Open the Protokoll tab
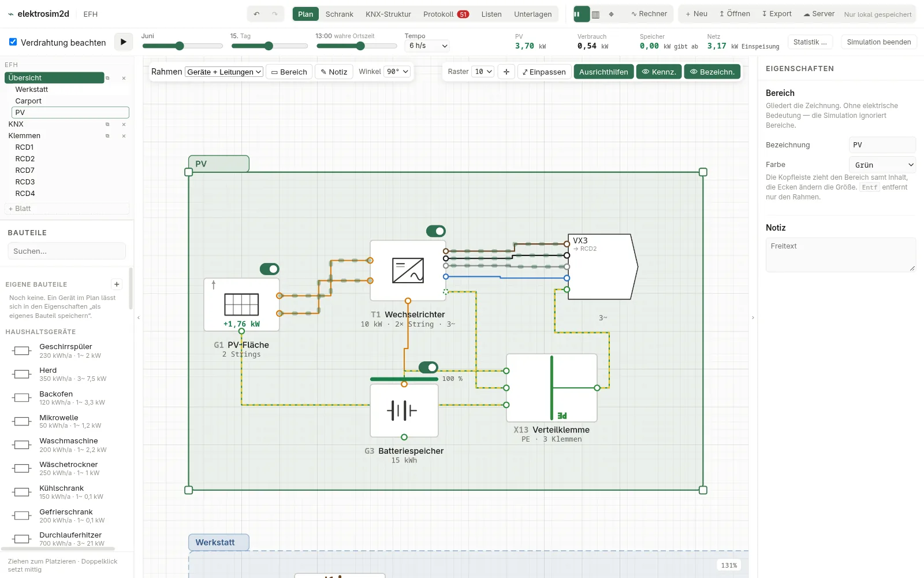This screenshot has height=578, width=924. (446, 14)
